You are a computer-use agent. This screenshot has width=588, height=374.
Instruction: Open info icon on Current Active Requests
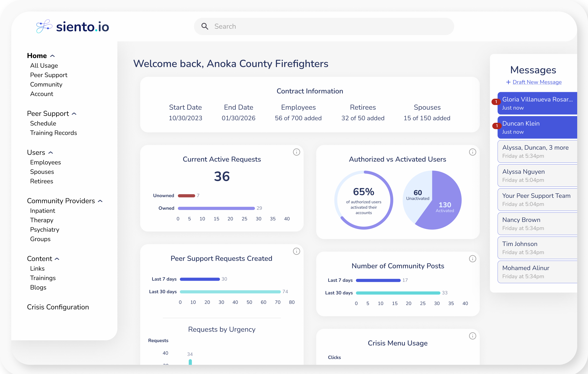coord(296,152)
